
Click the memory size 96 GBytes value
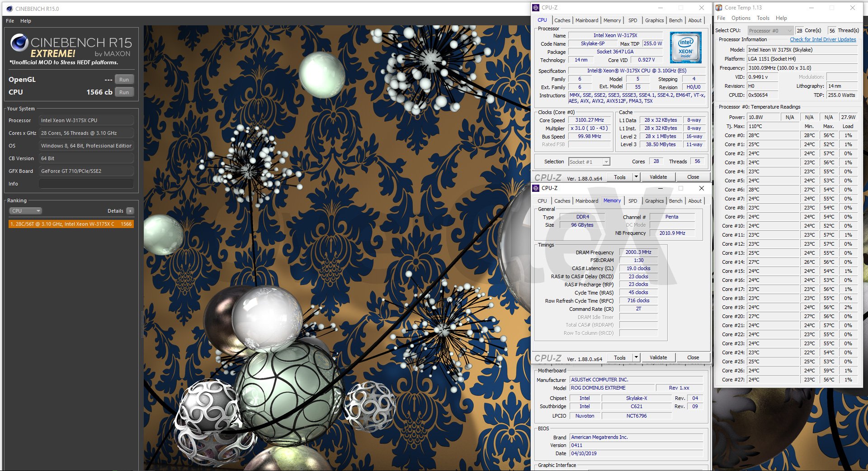tap(582, 225)
